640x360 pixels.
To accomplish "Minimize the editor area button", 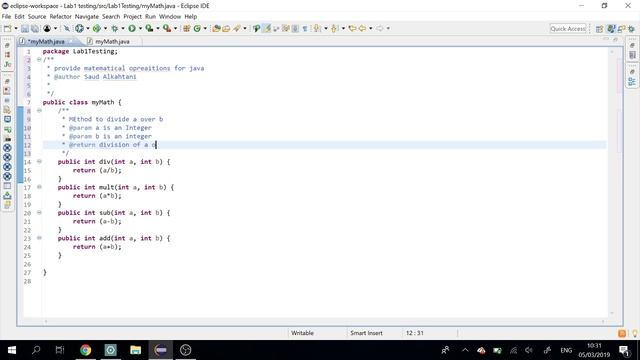I will click(x=606, y=39).
